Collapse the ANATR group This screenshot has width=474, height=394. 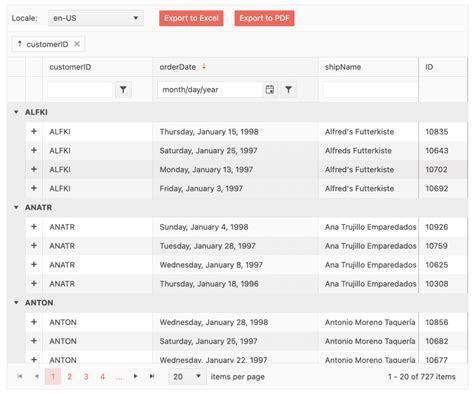pos(16,208)
